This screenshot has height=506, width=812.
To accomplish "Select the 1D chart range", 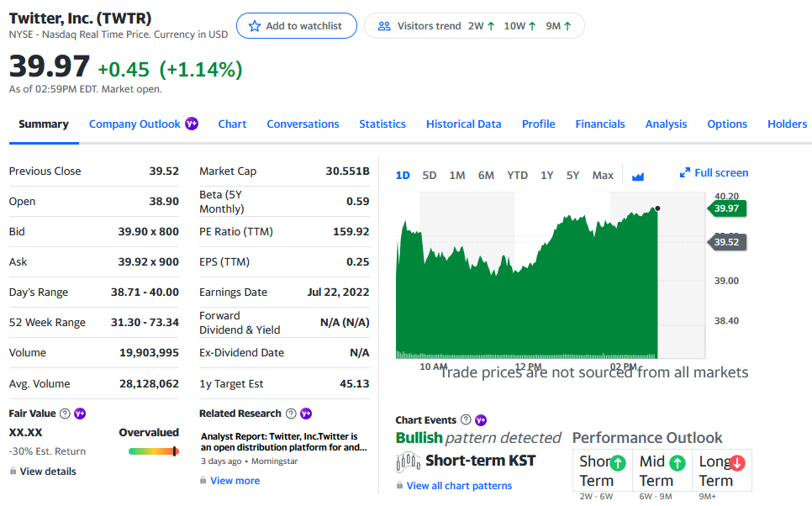I will click(403, 176).
